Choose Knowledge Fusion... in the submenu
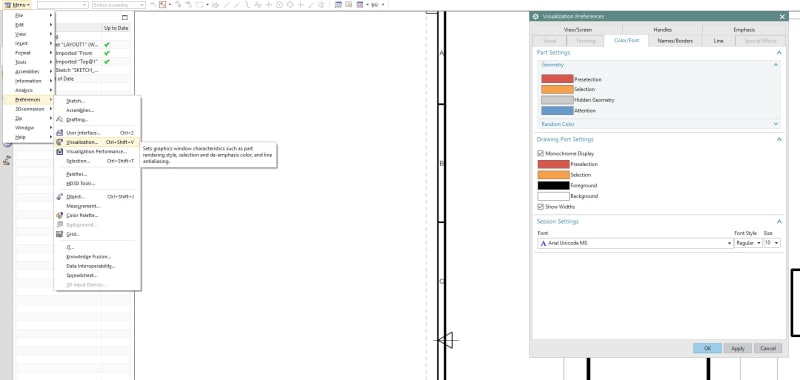800x380 pixels. (96, 257)
